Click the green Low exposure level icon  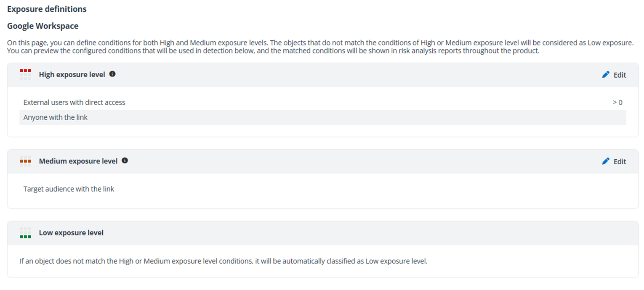[25, 232]
